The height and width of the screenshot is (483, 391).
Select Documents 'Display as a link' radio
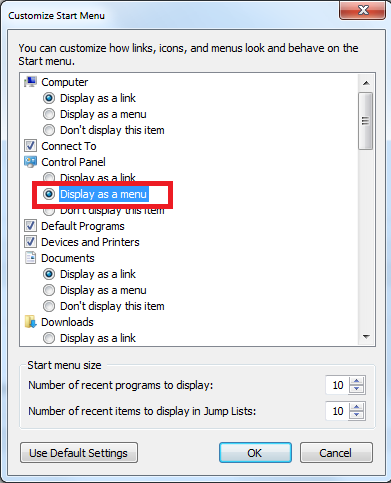tap(49, 274)
